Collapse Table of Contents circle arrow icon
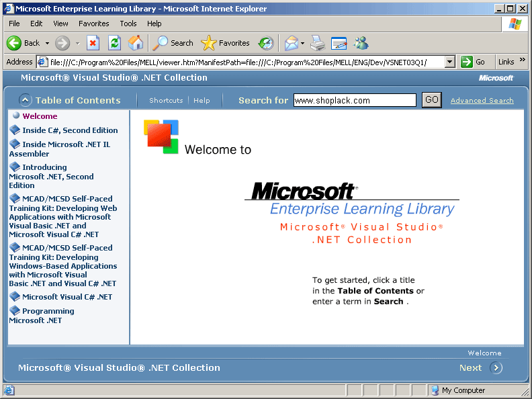 pos(25,100)
